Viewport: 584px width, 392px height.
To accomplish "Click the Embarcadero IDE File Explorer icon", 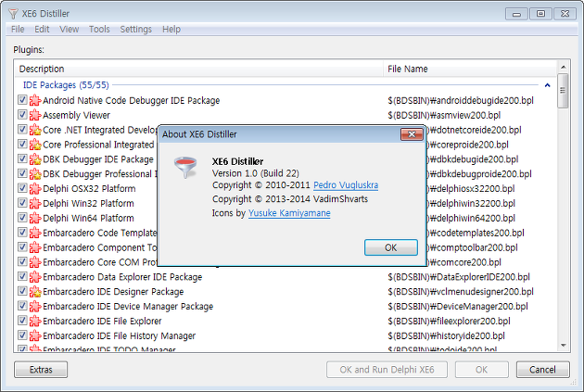I will (35, 321).
